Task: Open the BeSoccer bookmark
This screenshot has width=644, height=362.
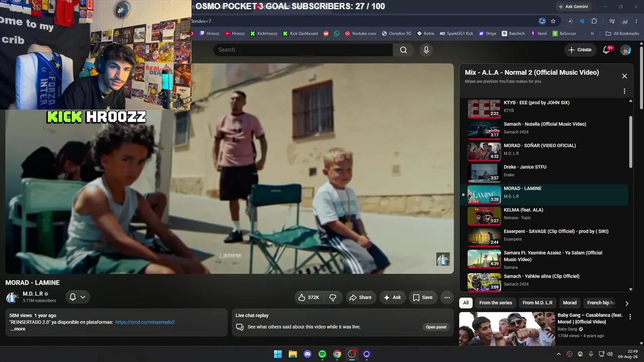Action: pos(565,34)
